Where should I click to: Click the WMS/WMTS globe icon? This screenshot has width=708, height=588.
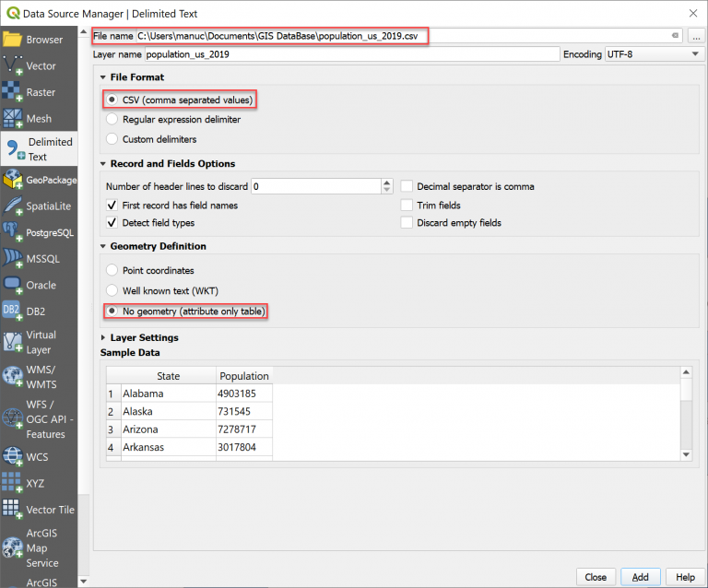point(12,375)
